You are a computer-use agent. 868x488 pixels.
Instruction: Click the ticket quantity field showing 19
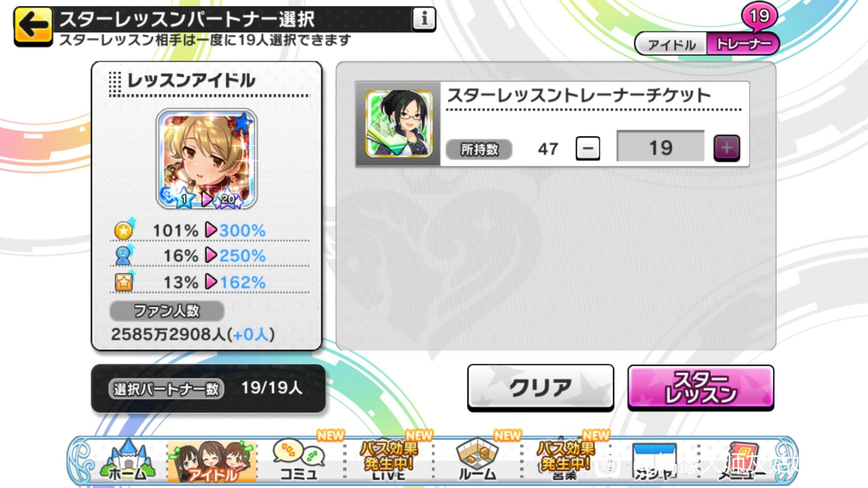(x=661, y=147)
